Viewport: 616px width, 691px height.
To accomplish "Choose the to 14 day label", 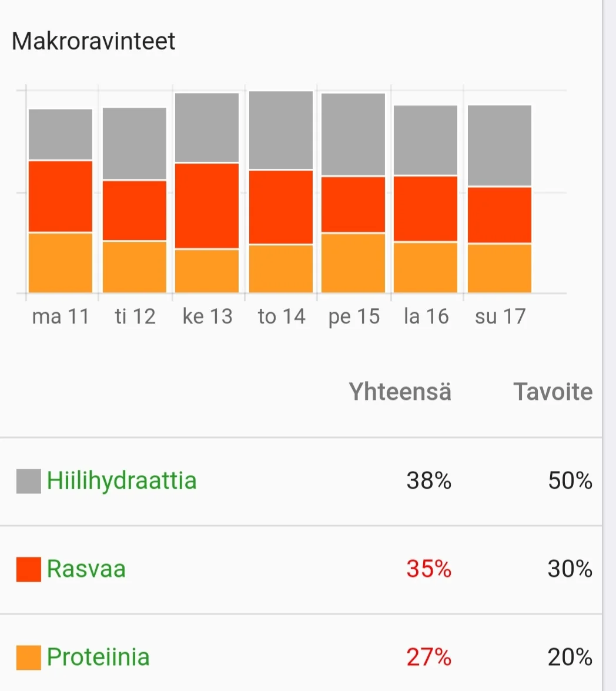I will click(x=282, y=316).
